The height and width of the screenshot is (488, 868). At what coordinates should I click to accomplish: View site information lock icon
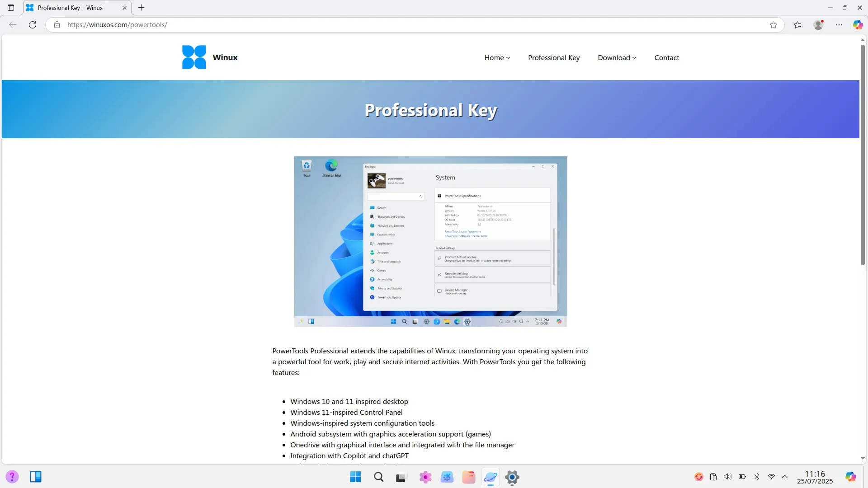[57, 25]
